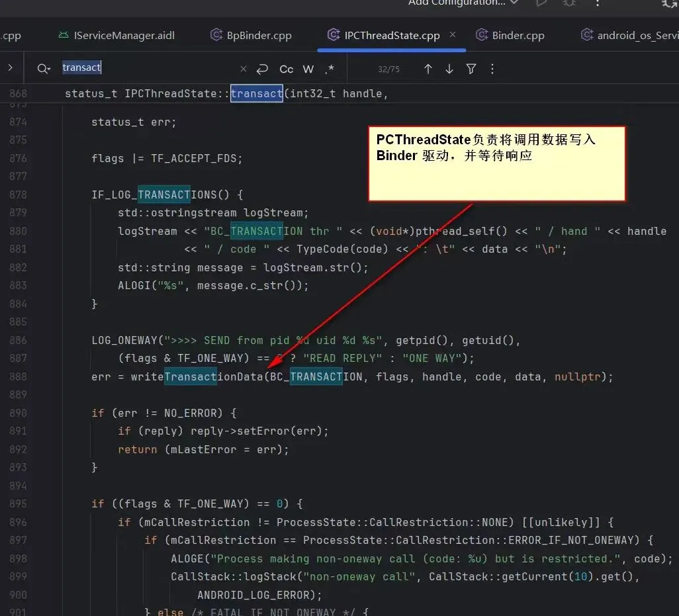Click the 32/75 match counter
The height and width of the screenshot is (616, 679).
(388, 69)
